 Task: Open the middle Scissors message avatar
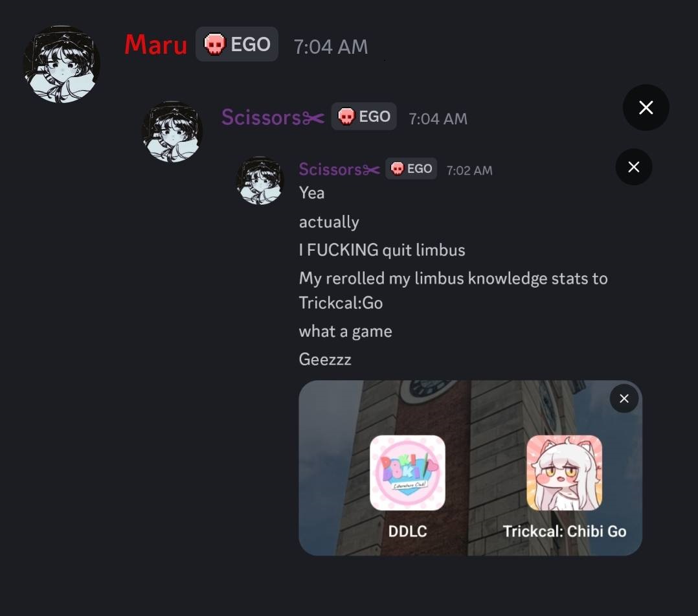point(172,131)
